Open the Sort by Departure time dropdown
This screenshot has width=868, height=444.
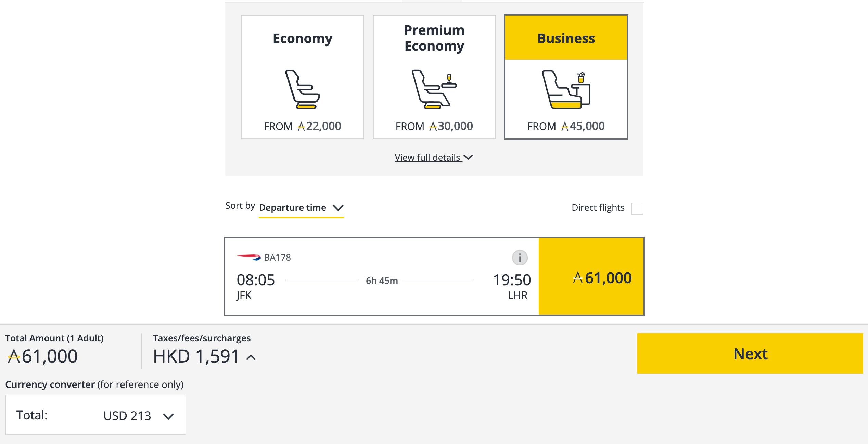pos(301,207)
